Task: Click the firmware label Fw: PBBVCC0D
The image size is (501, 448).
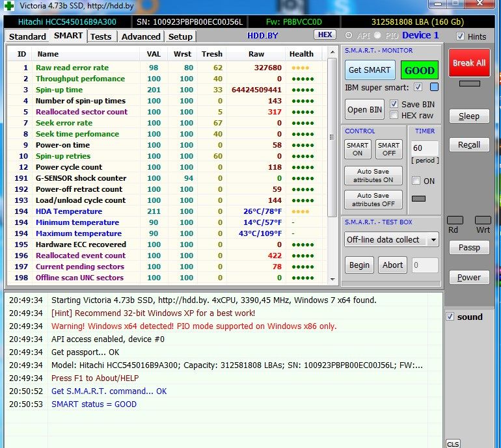Action: pos(294,21)
